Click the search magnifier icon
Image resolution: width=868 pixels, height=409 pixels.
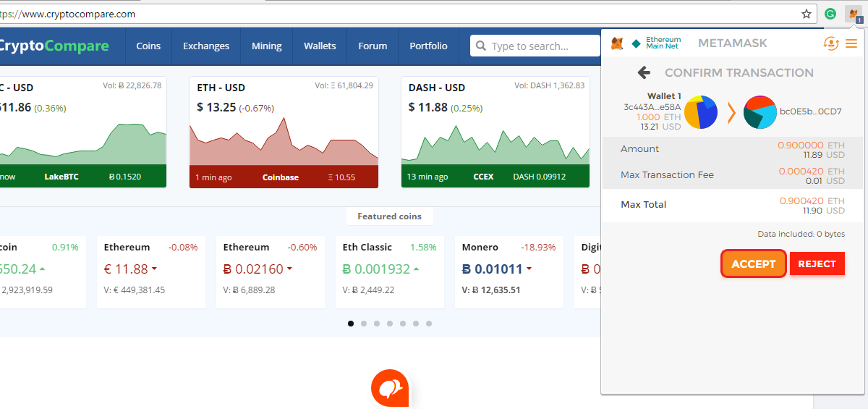pyautogui.click(x=481, y=46)
